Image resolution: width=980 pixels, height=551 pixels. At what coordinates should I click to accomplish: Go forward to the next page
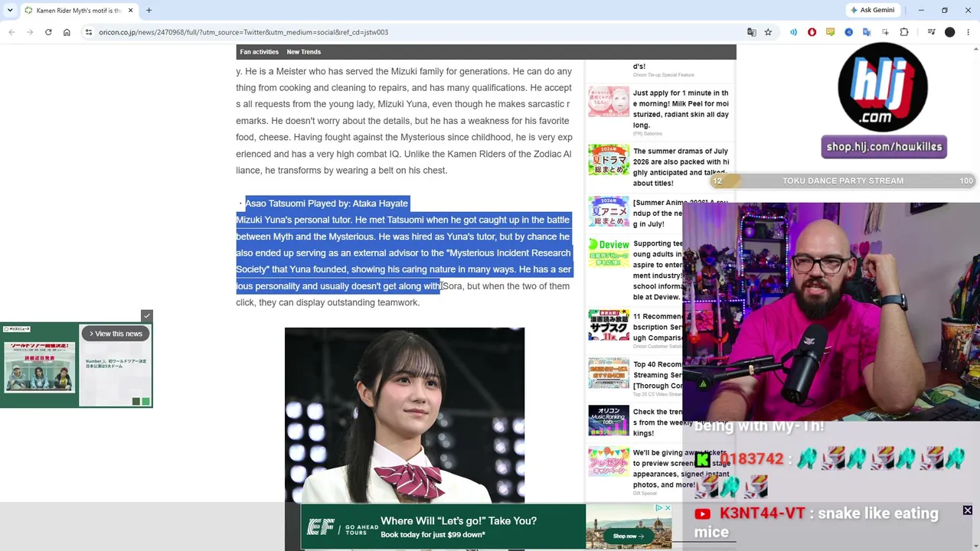pos(30,32)
